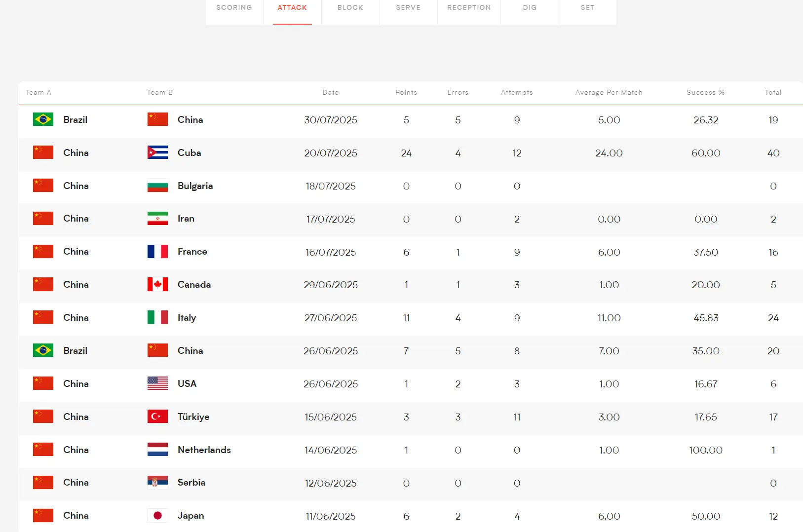The height and width of the screenshot is (532, 803).
Task: Open the Serbia team link
Action: coord(191,483)
